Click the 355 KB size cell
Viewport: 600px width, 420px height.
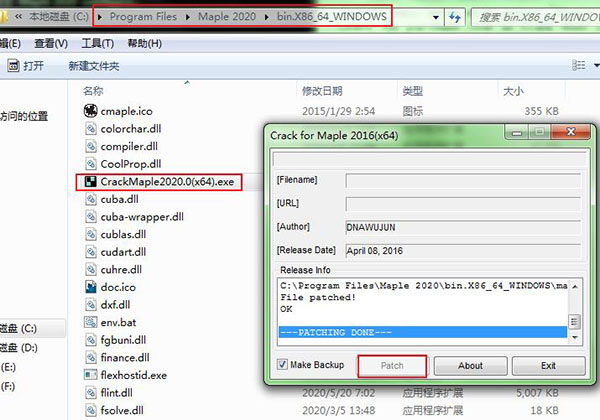coord(541,111)
